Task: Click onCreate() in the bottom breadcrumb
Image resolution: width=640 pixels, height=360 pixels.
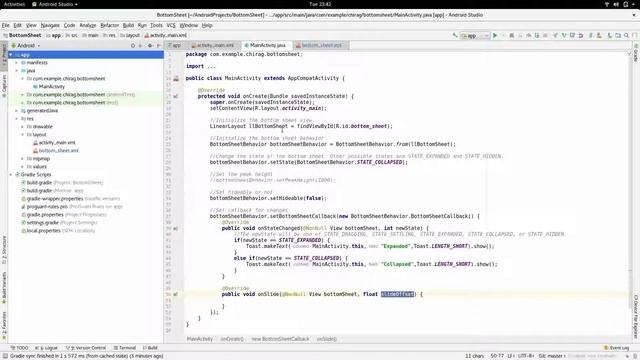Action: click(x=232, y=339)
